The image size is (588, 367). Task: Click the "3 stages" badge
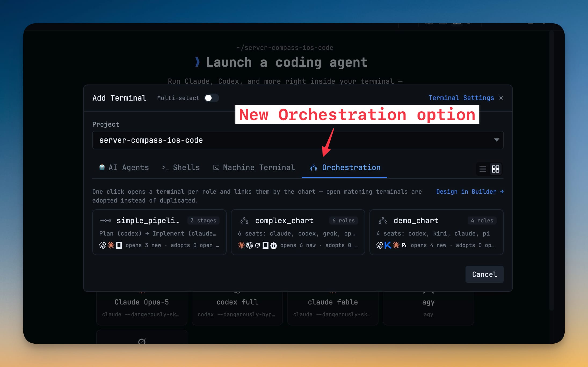(204, 221)
